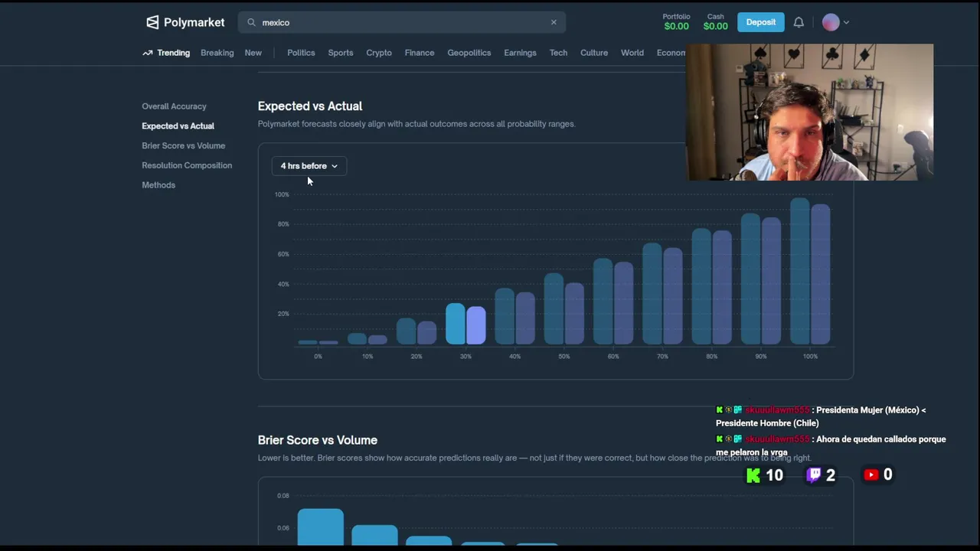Open the Geopolitics category

point(469,53)
